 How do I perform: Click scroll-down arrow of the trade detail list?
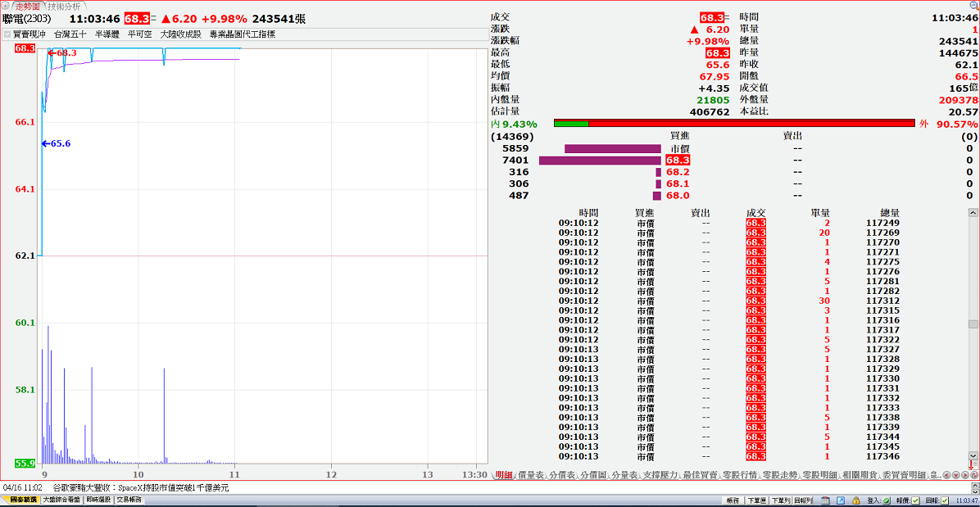pos(973,455)
